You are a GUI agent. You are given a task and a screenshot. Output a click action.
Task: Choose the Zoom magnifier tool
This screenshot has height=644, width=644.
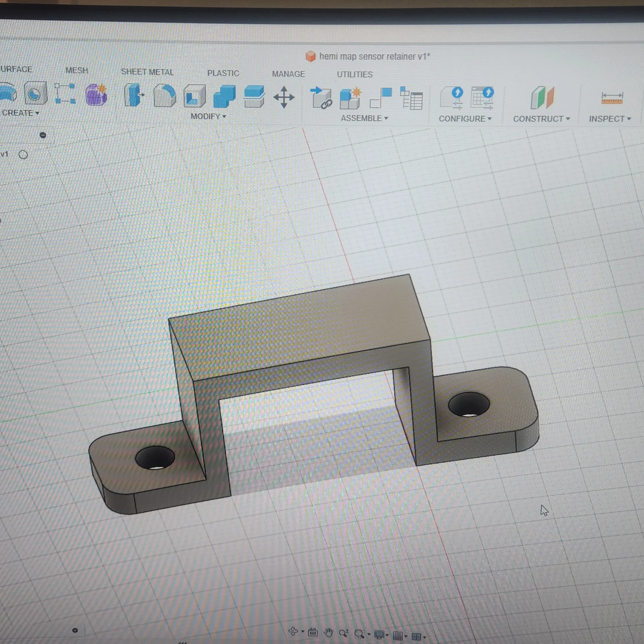click(x=344, y=633)
